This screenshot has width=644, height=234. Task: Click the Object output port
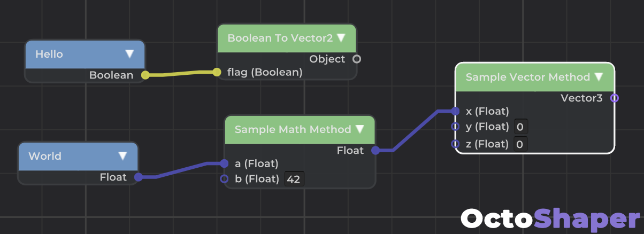pyautogui.click(x=357, y=59)
